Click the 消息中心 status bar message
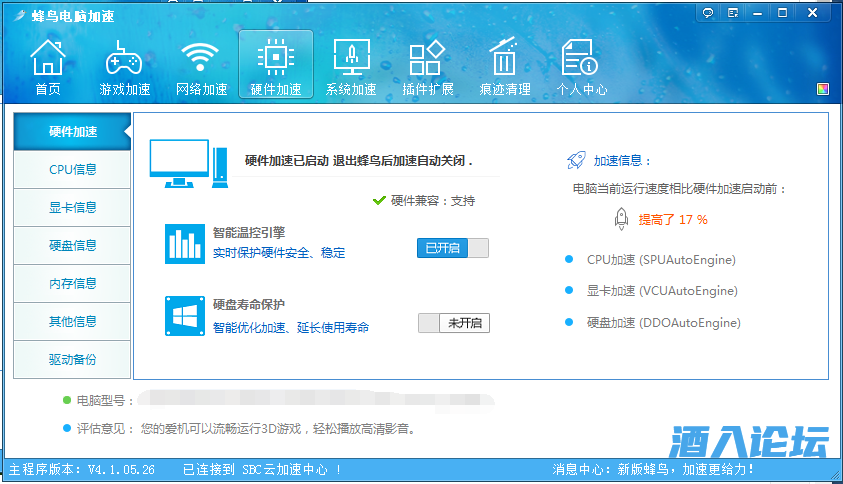The image size is (843, 484). tap(653, 469)
